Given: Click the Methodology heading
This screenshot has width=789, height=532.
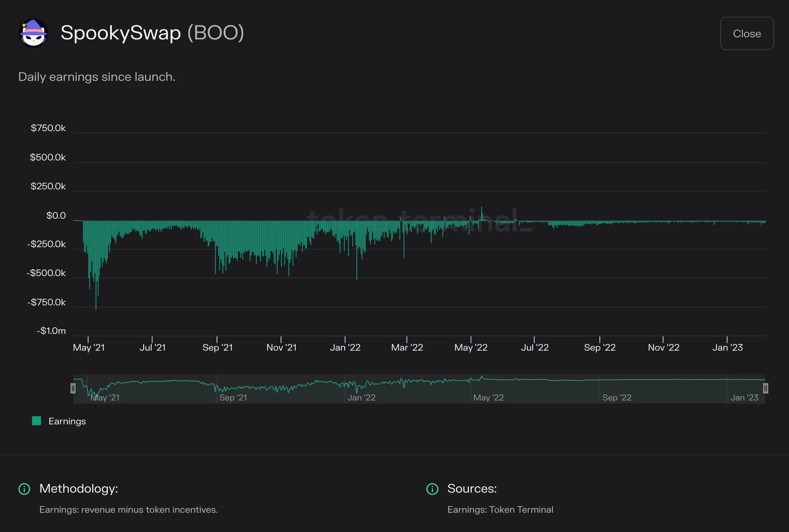Looking at the screenshot, I should [x=79, y=489].
